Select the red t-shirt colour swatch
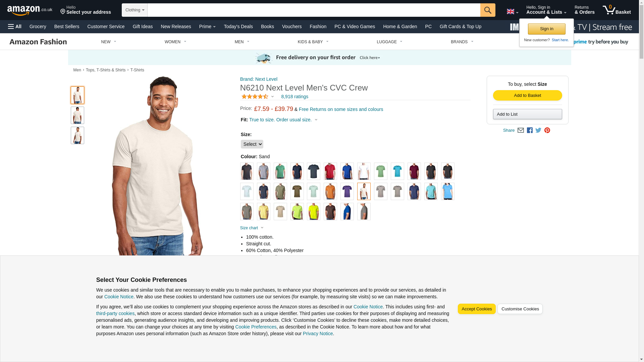644x362 pixels. coord(330,171)
